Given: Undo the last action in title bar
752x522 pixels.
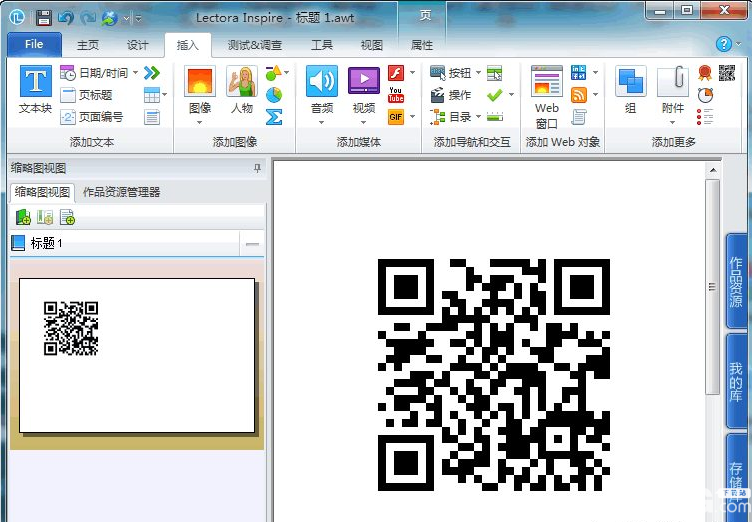Looking at the screenshot, I should click(65, 18).
